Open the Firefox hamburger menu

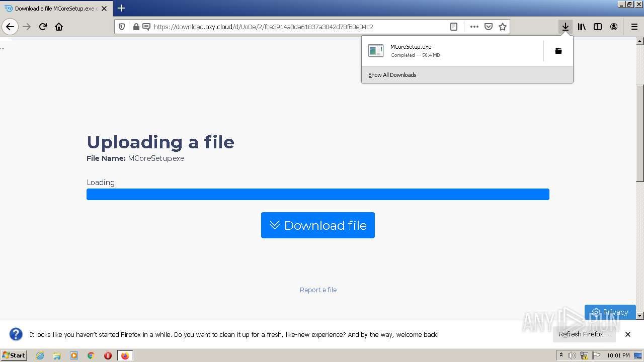pyautogui.click(x=634, y=27)
